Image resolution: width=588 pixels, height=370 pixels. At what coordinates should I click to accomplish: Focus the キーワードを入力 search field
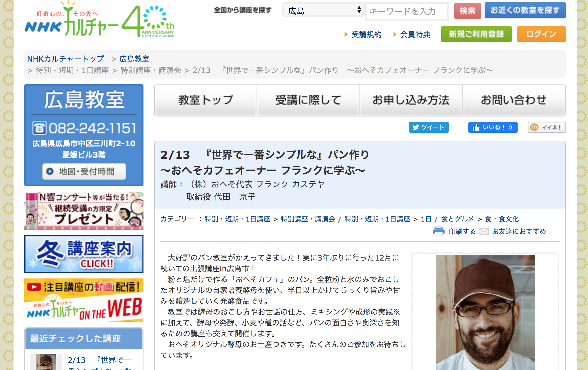407,11
